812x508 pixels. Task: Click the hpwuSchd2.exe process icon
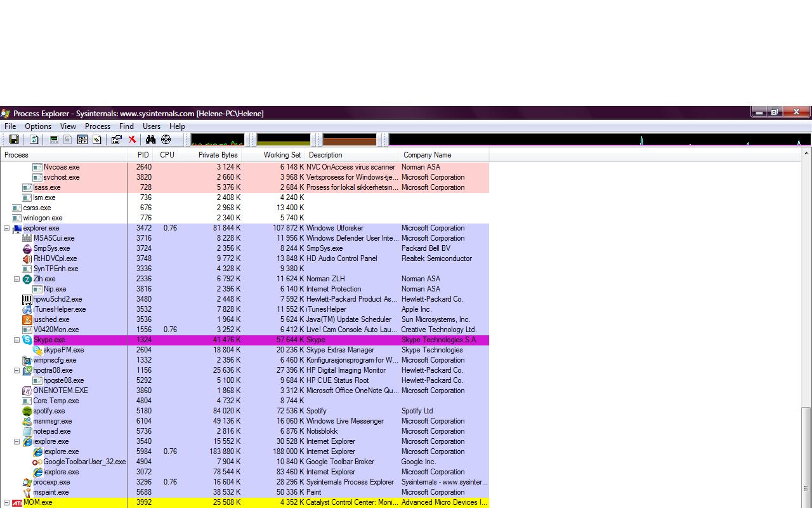point(27,299)
